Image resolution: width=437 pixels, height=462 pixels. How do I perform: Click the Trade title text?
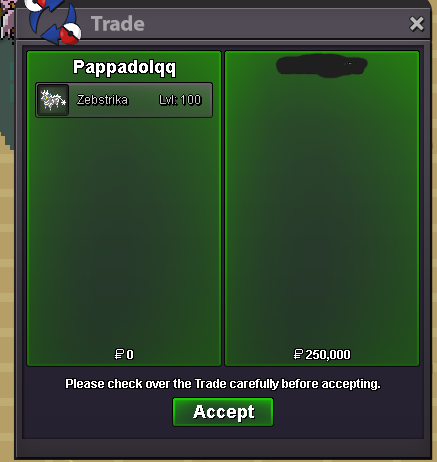[x=118, y=24]
